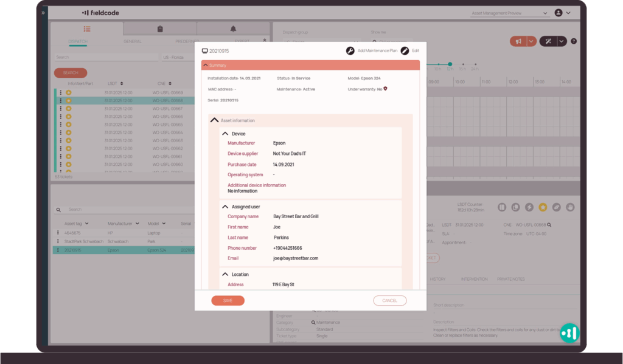Collapse the Assigned user section
The image size is (623, 364).
coord(225,207)
